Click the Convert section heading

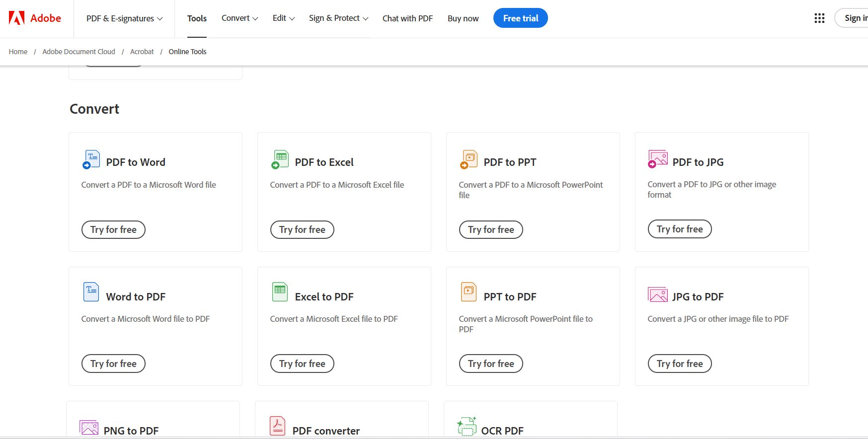pos(94,109)
